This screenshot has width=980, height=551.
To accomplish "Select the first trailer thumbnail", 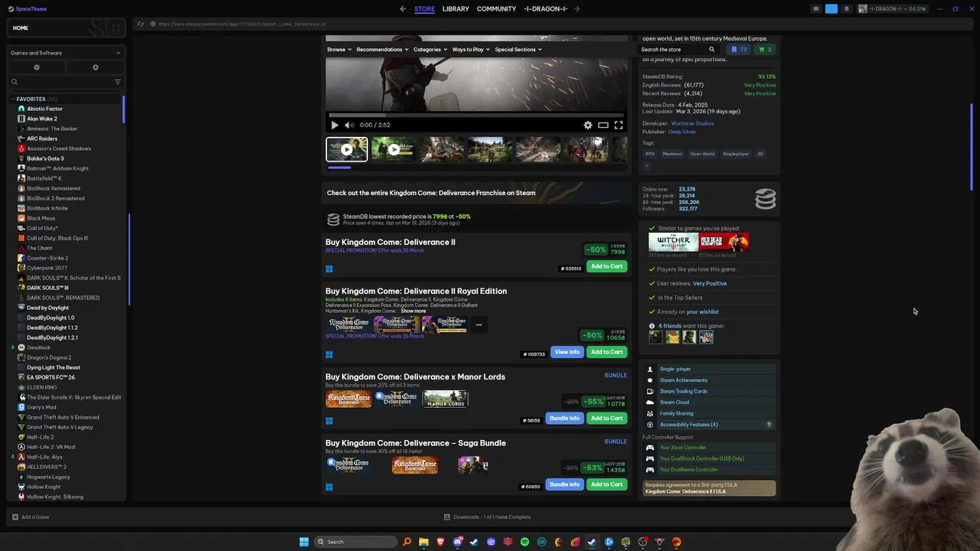I will click(347, 149).
